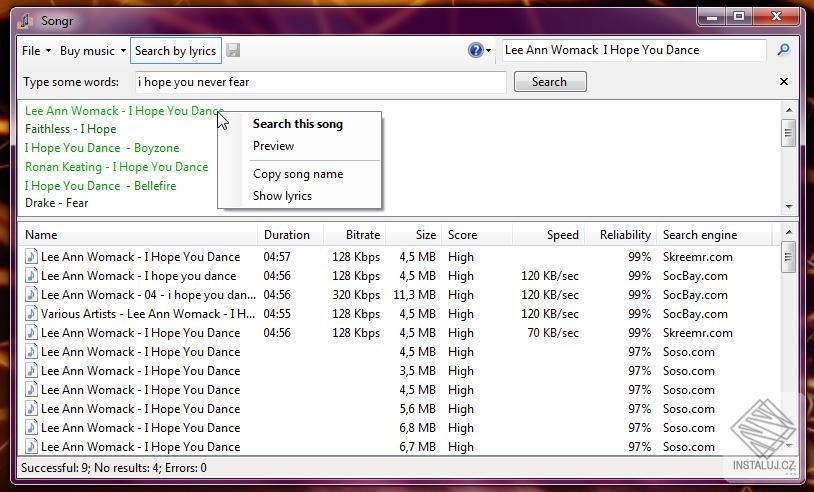Sort results by Speed column header
The image size is (814, 492).
click(548, 235)
